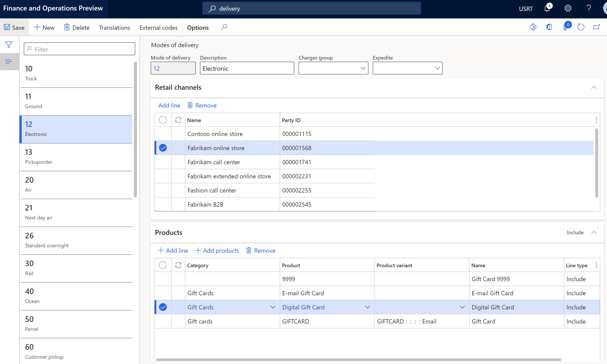The width and height of the screenshot is (607, 364).
Task: Click the Translations icon in toolbar
Action: point(114,27)
